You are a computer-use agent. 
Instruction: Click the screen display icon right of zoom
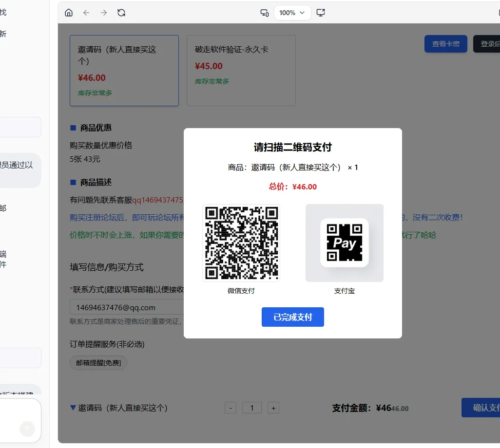321,13
